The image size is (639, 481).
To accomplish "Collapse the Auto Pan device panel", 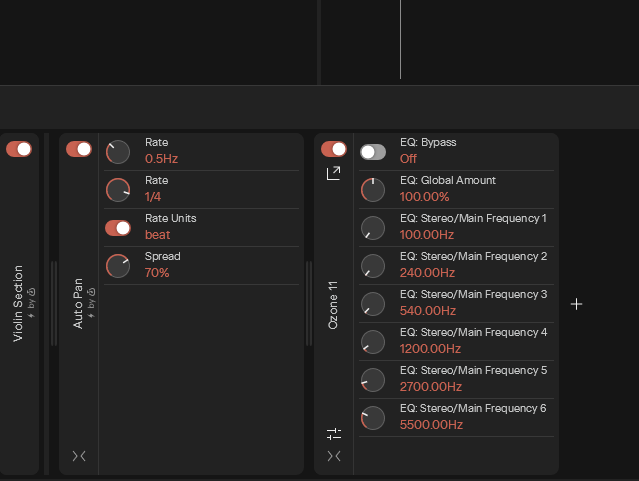I will coord(79,456).
